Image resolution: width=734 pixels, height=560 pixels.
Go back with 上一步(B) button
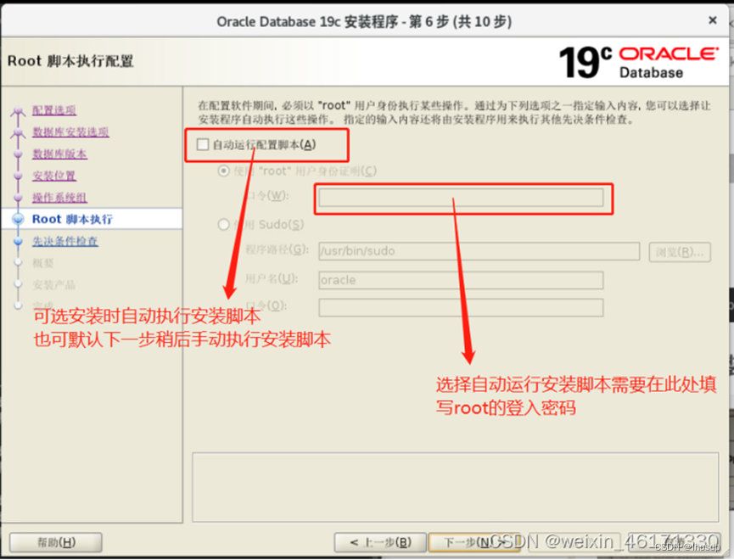(380, 542)
